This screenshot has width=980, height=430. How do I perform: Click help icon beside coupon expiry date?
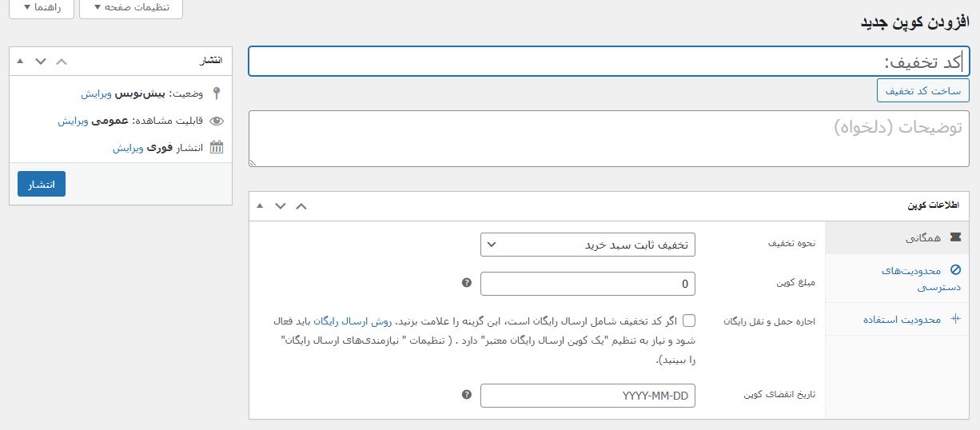pos(467,395)
